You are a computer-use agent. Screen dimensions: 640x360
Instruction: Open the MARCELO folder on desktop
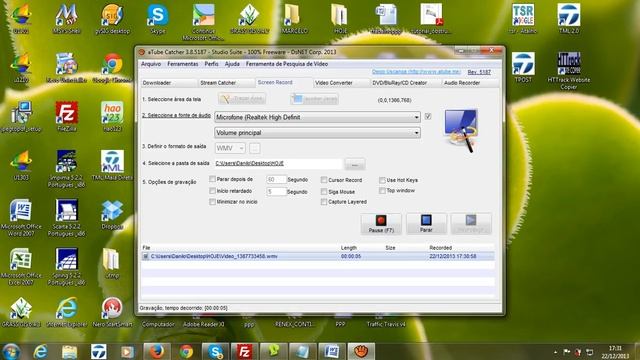click(x=294, y=19)
